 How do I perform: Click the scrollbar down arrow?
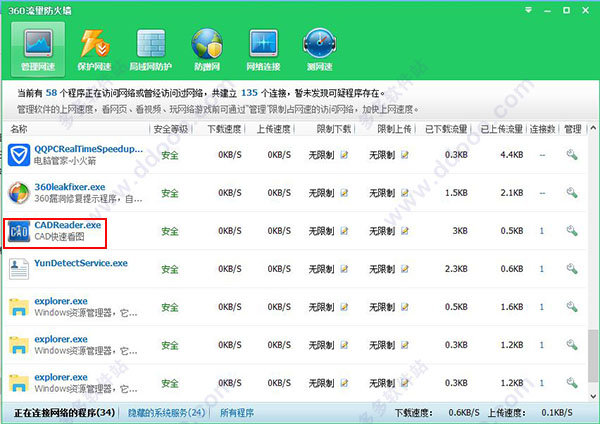click(593, 396)
